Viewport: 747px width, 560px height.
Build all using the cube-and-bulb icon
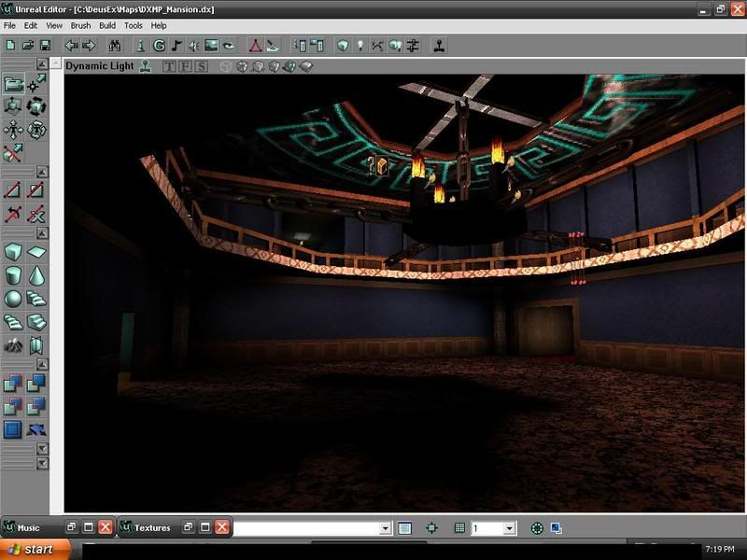coord(395,46)
